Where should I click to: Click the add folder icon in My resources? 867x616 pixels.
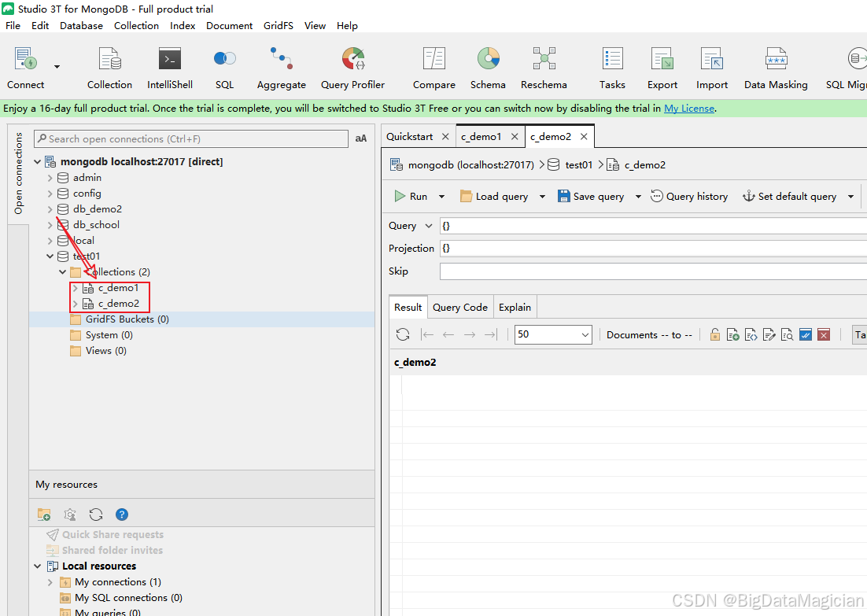[44, 515]
